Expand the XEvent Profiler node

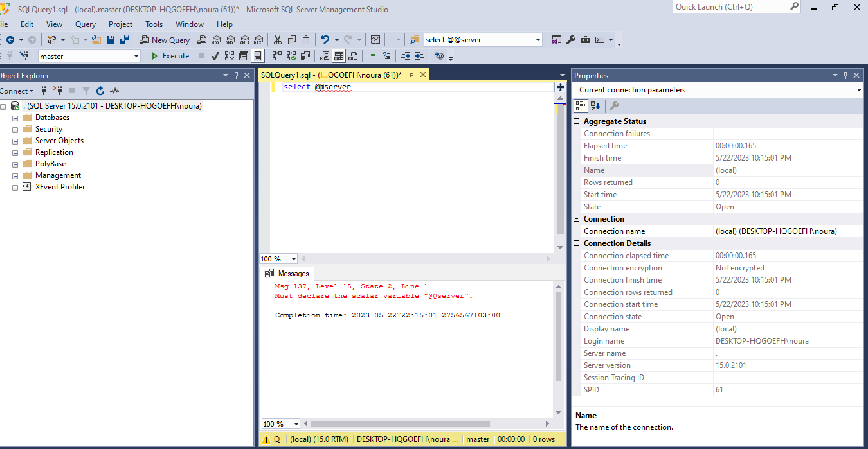pos(15,188)
